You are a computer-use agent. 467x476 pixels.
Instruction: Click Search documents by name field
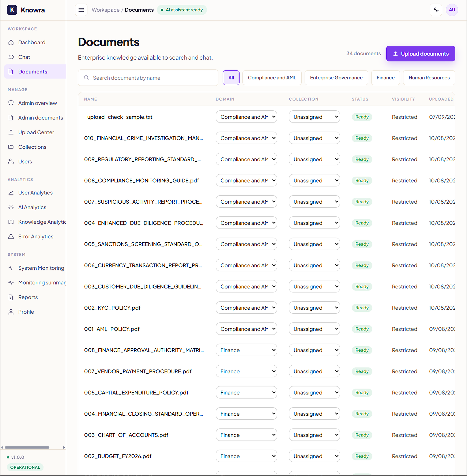tap(148, 78)
